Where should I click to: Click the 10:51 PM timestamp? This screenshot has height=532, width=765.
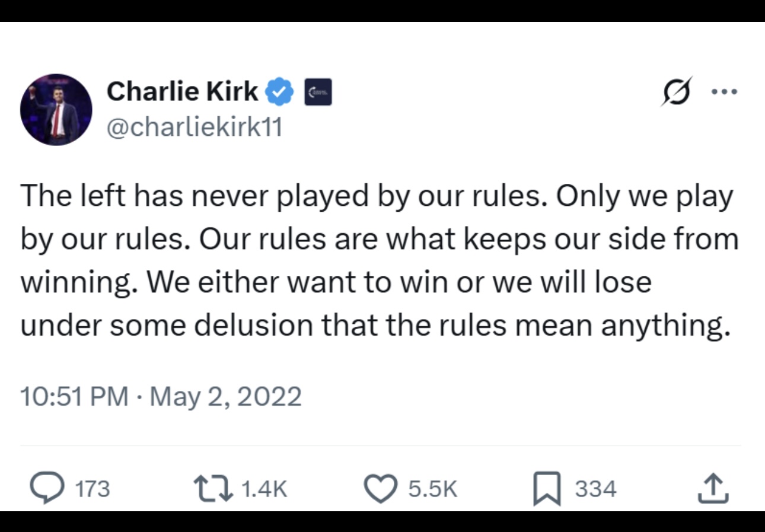pos(74,396)
